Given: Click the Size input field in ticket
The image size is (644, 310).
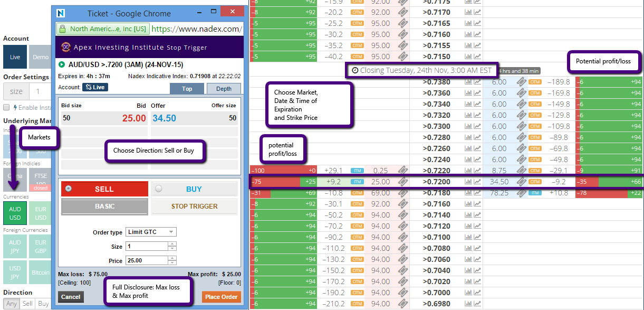Looking at the screenshot, I should point(147,247).
